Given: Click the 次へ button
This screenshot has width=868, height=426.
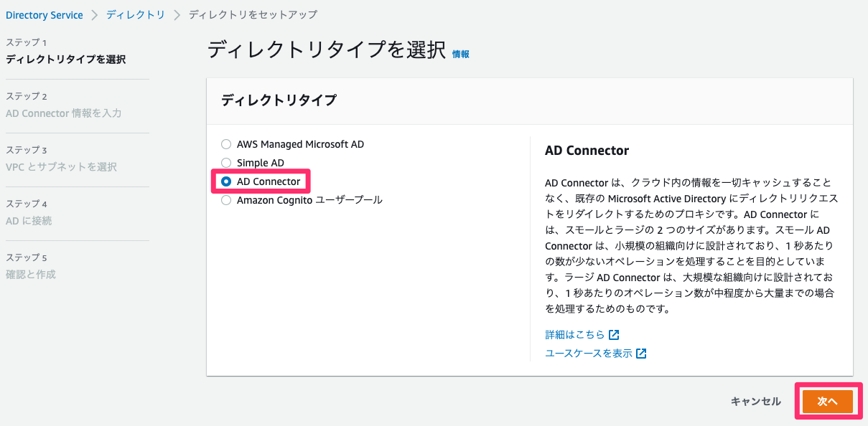Looking at the screenshot, I should [828, 402].
